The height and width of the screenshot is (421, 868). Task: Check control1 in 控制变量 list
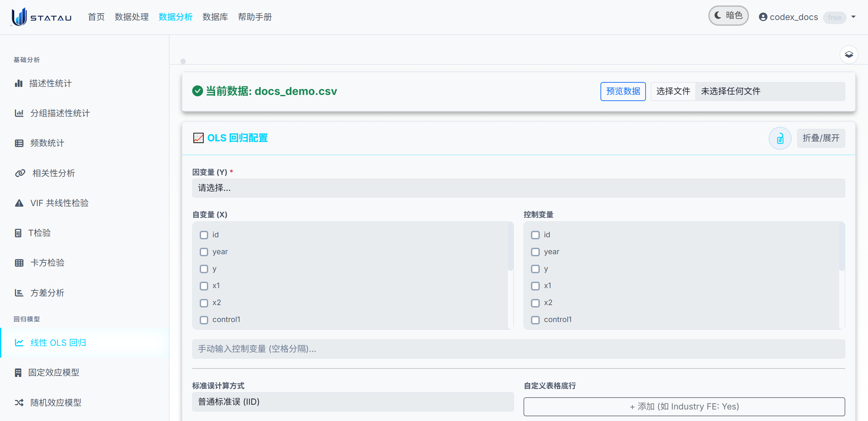535,320
